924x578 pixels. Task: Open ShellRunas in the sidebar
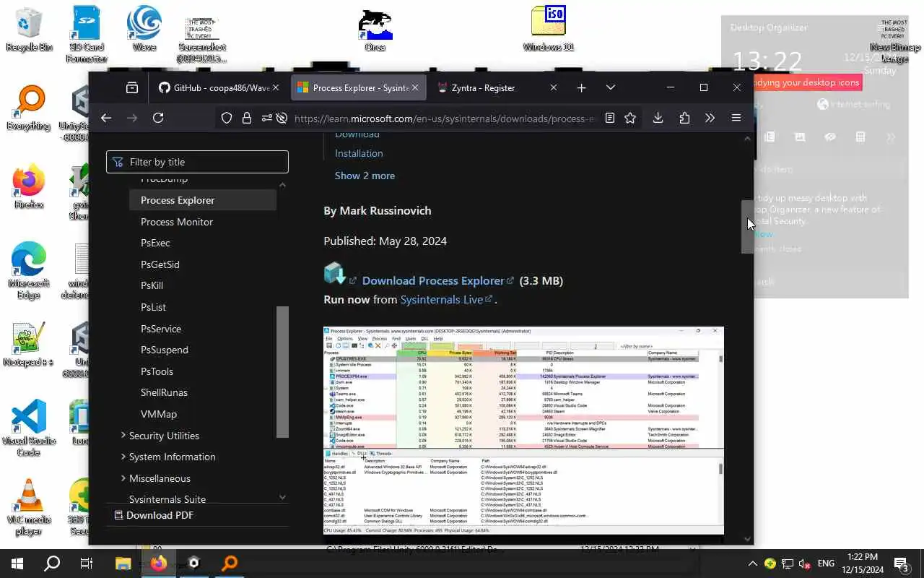(x=164, y=392)
